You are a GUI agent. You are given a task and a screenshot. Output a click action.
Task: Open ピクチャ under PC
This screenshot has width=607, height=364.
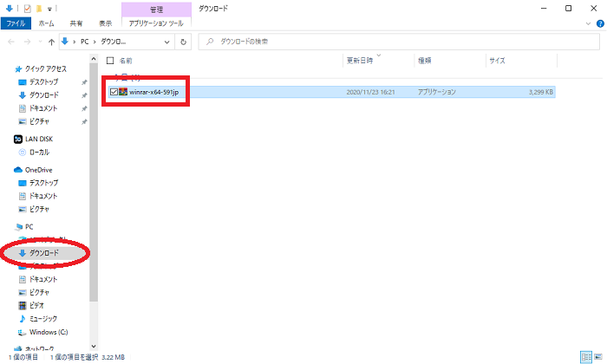(39, 292)
